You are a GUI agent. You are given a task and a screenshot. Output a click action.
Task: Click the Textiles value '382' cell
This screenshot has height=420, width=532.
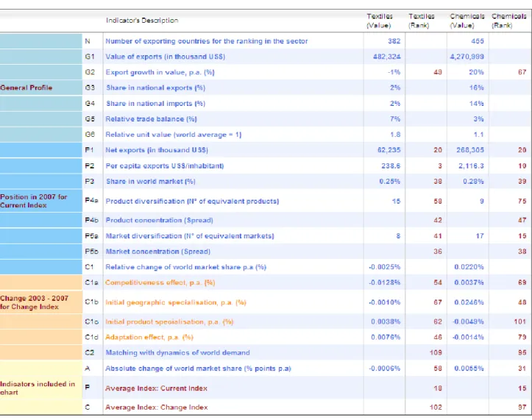[394, 41]
